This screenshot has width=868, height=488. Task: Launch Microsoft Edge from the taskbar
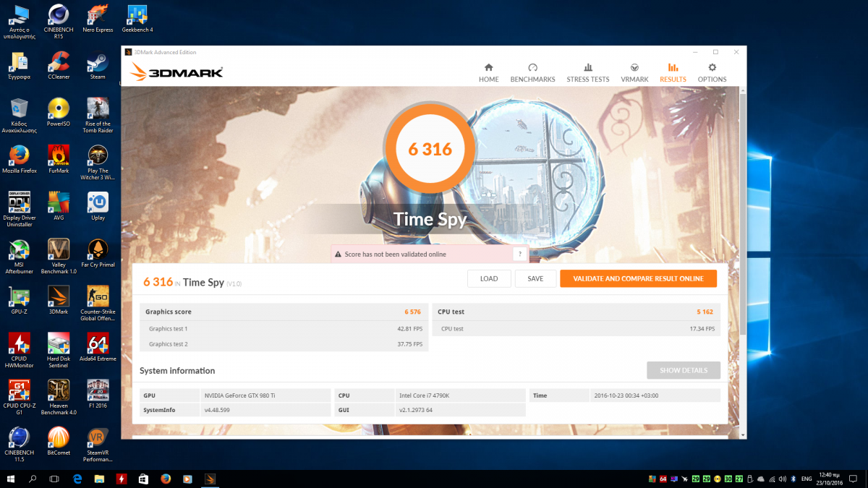[78, 479]
